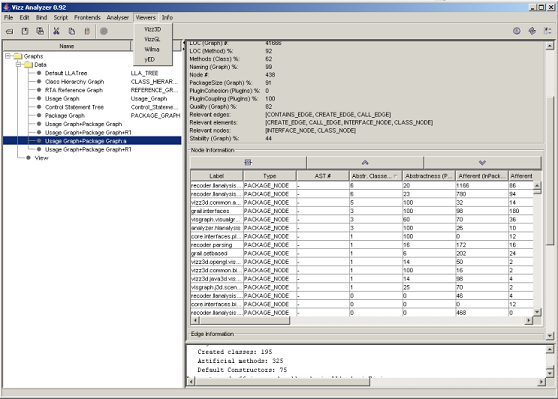The width and height of the screenshot is (558, 399).
Task: Click the Save All toolbar icon
Action: [40, 31]
